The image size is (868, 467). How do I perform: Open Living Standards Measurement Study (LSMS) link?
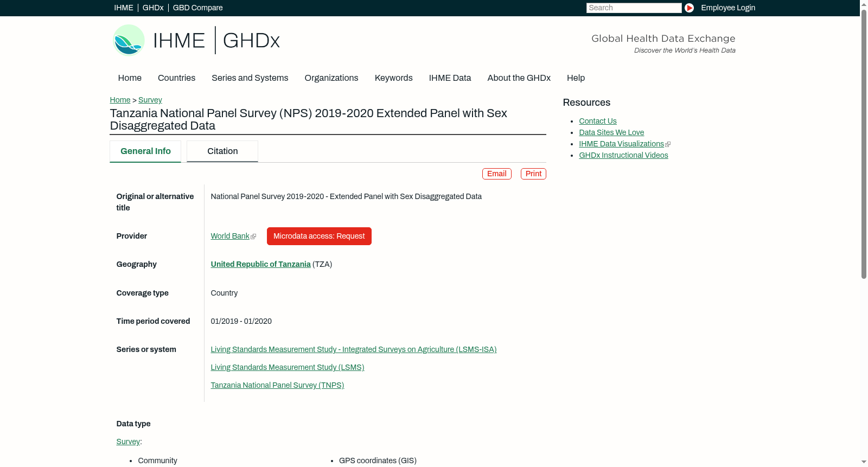pos(288,367)
